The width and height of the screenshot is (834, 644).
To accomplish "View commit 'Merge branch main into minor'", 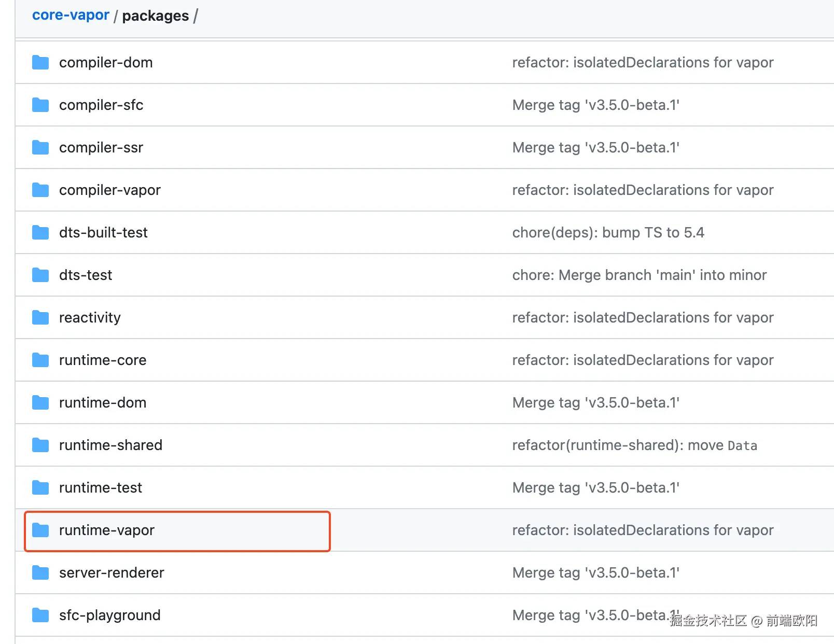I will pyautogui.click(x=640, y=275).
